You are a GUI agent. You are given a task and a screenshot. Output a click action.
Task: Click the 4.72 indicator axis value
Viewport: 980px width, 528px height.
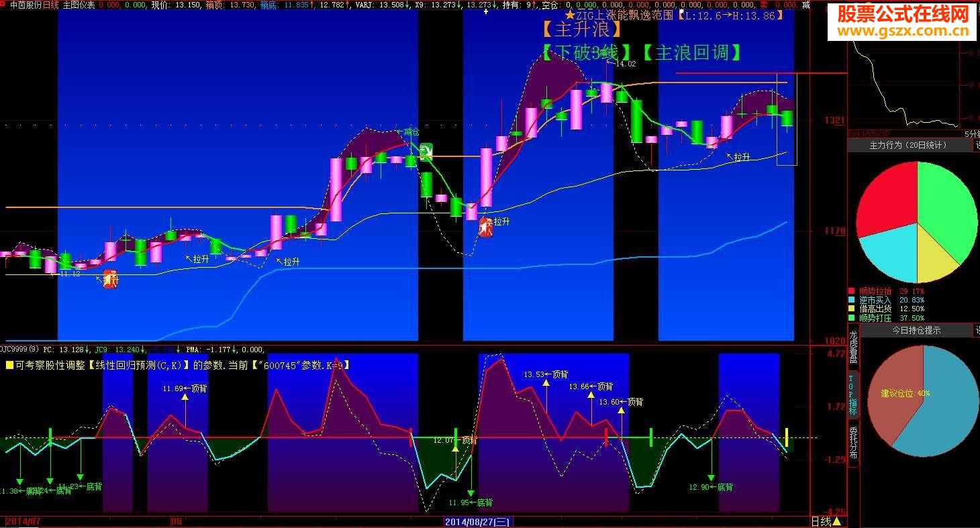tap(836, 354)
